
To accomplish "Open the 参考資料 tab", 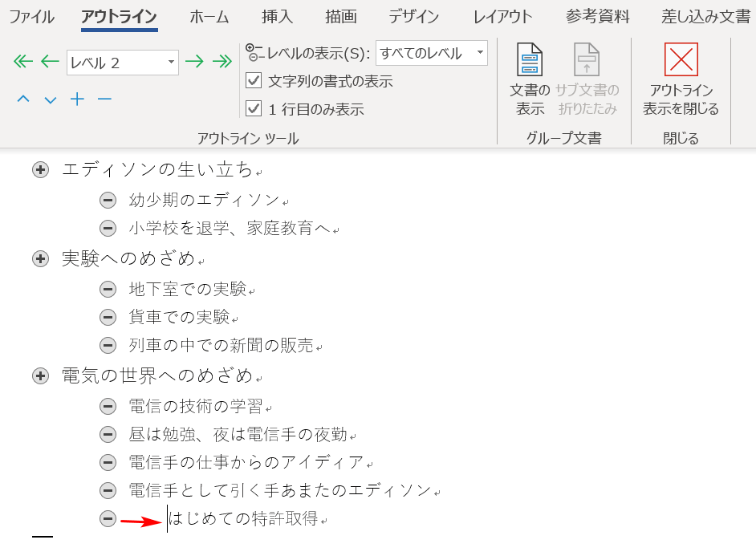I will pos(597,17).
